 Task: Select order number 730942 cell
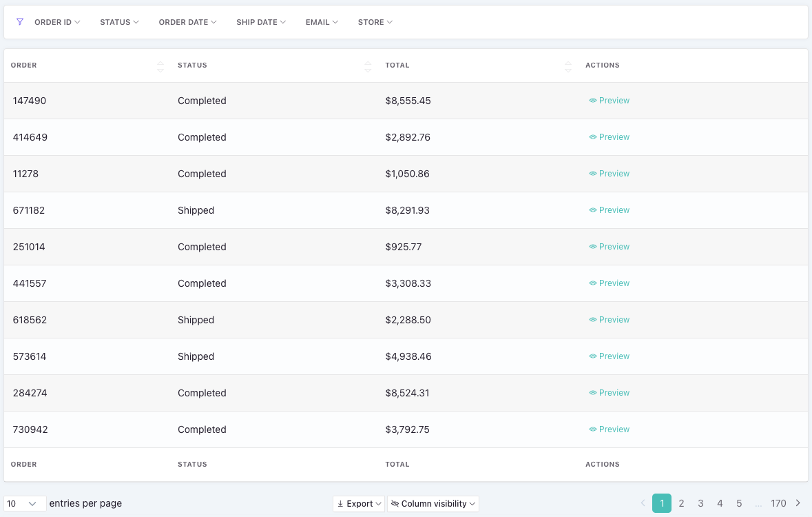30,429
